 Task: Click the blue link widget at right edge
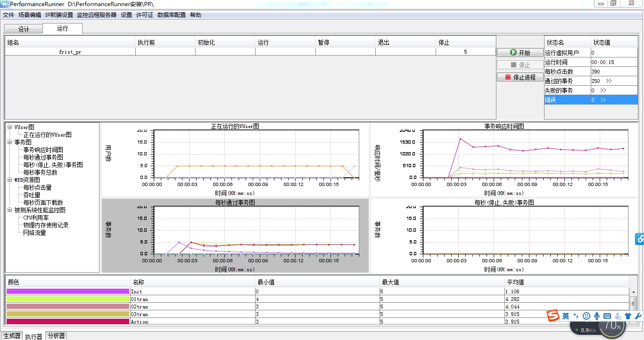(x=640, y=239)
